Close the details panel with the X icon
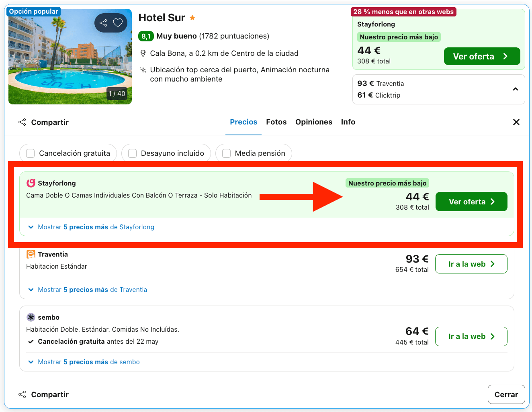The width and height of the screenshot is (532, 412). tap(516, 122)
